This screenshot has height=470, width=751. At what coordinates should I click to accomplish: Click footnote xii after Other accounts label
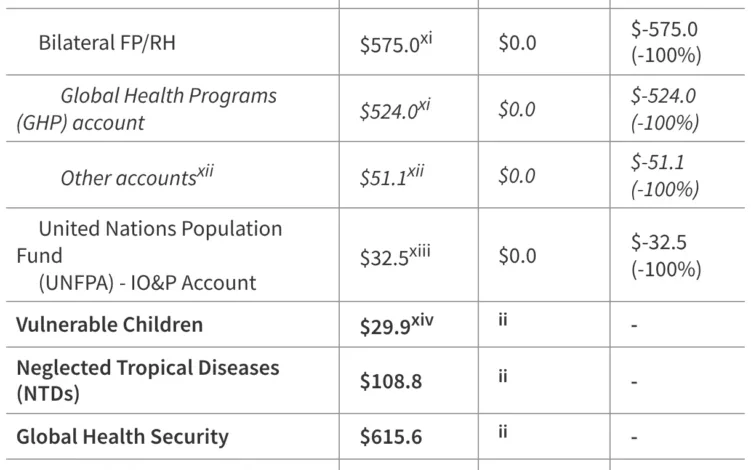pos(204,170)
